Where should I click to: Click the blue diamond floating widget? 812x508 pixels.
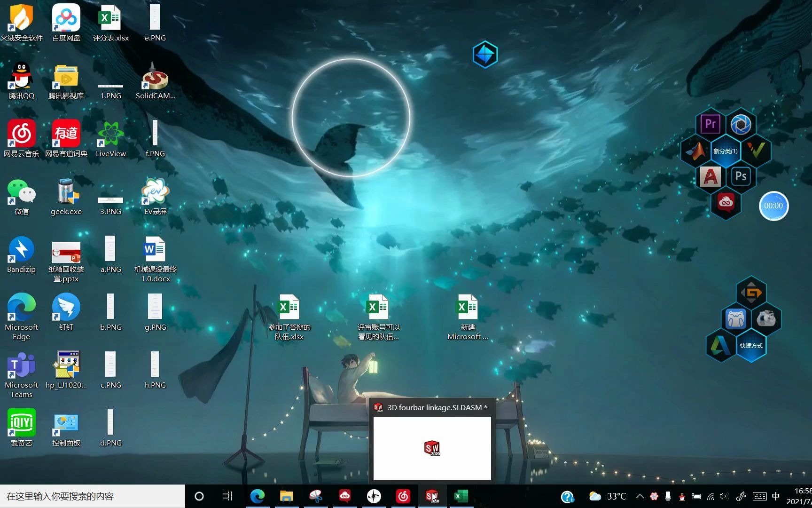485,55
